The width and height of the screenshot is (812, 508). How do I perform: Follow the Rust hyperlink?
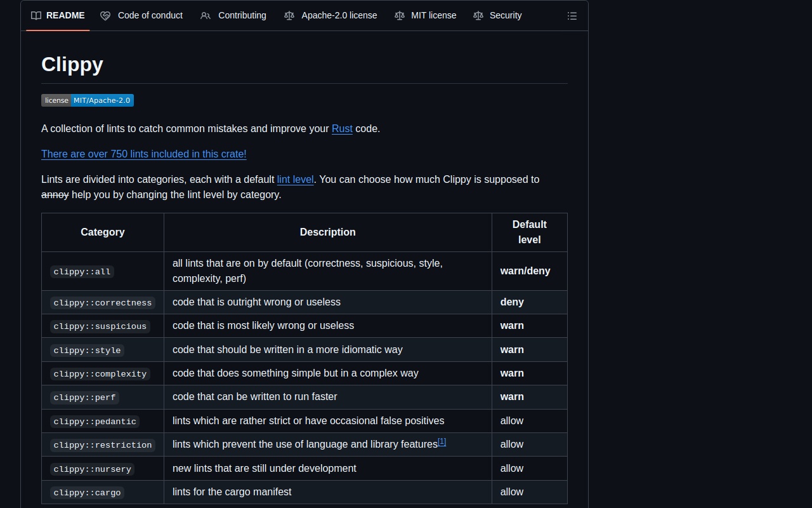342,129
